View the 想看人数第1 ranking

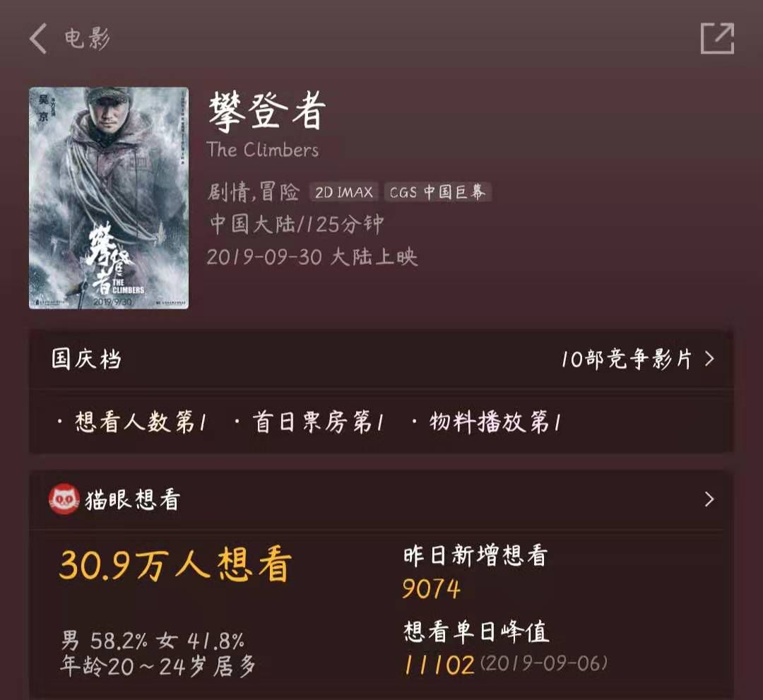coord(140,422)
